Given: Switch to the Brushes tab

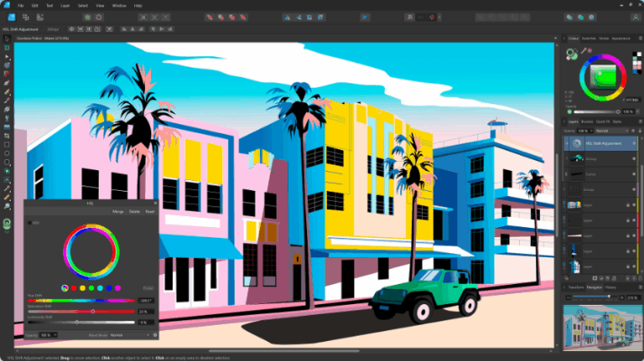Looking at the screenshot, I should 587,121.
